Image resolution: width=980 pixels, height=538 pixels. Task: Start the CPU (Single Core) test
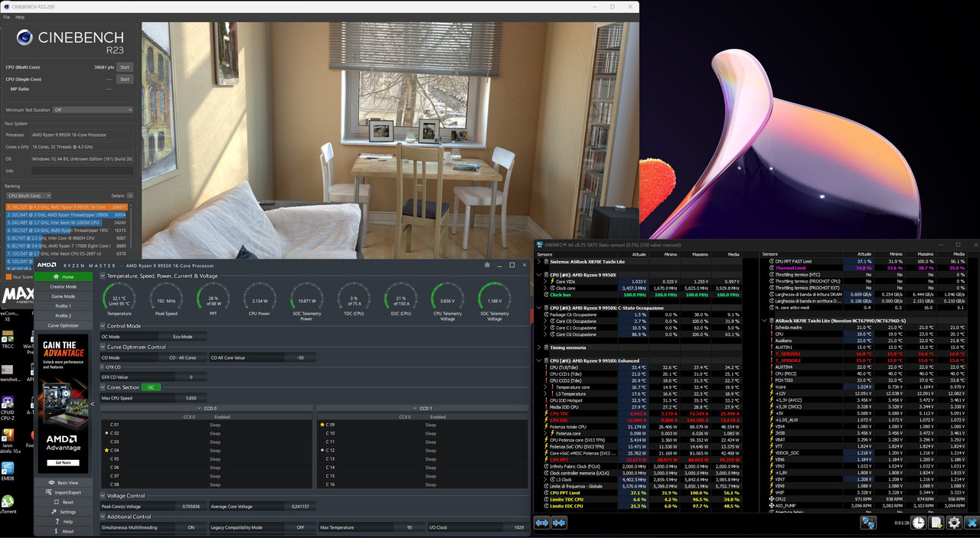click(124, 80)
